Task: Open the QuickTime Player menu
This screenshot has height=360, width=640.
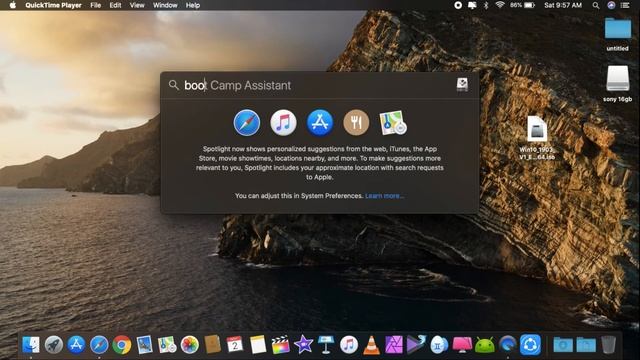Action: [x=53, y=5]
